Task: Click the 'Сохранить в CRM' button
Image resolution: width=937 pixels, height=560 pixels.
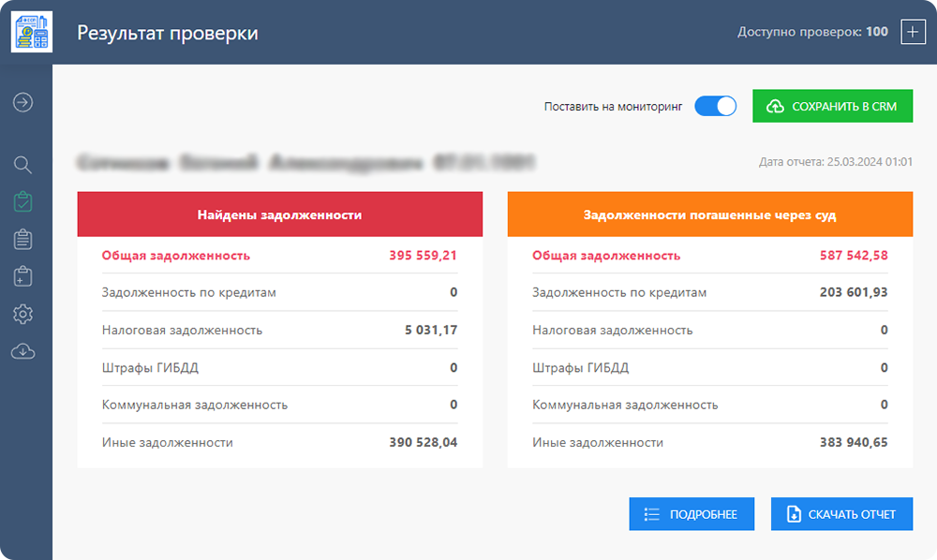Action: click(x=832, y=107)
